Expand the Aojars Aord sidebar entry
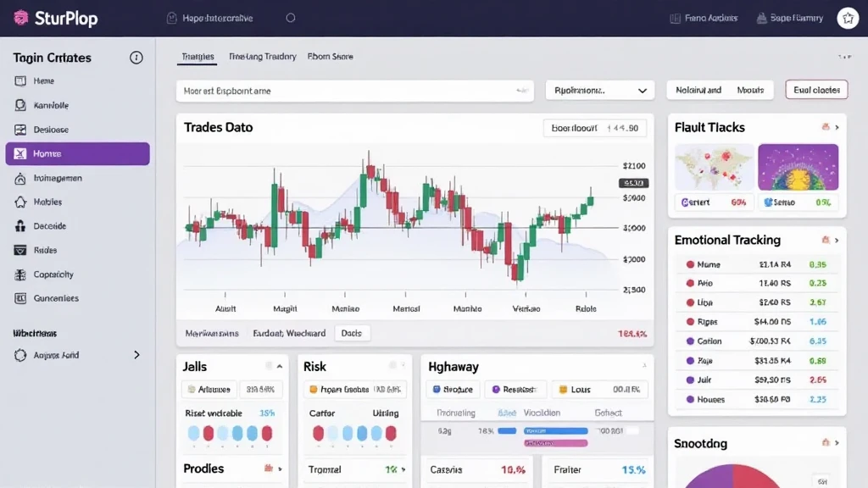The width and height of the screenshot is (868, 488). point(136,355)
